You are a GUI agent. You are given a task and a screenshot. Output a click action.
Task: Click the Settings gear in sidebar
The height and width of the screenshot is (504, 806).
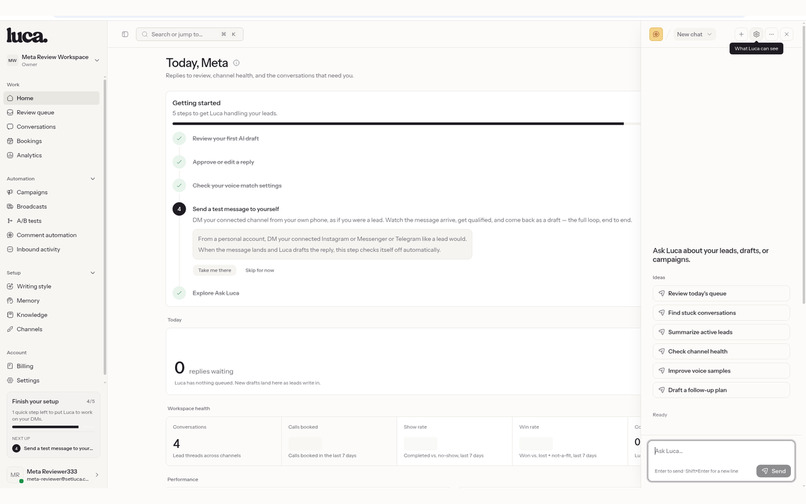[x=10, y=381]
